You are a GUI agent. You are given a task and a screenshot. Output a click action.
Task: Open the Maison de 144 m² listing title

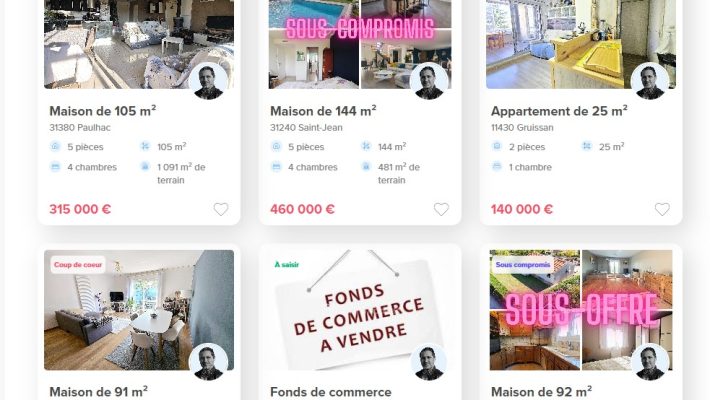pos(323,111)
